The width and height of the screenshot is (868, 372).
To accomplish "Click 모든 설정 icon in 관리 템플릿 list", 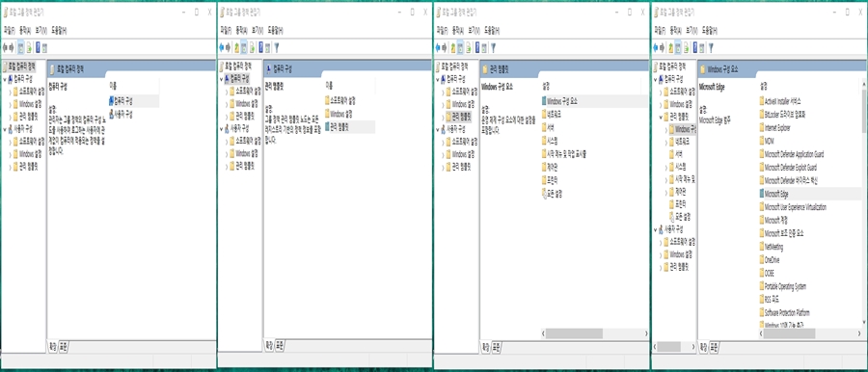I will pyautogui.click(x=544, y=193).
